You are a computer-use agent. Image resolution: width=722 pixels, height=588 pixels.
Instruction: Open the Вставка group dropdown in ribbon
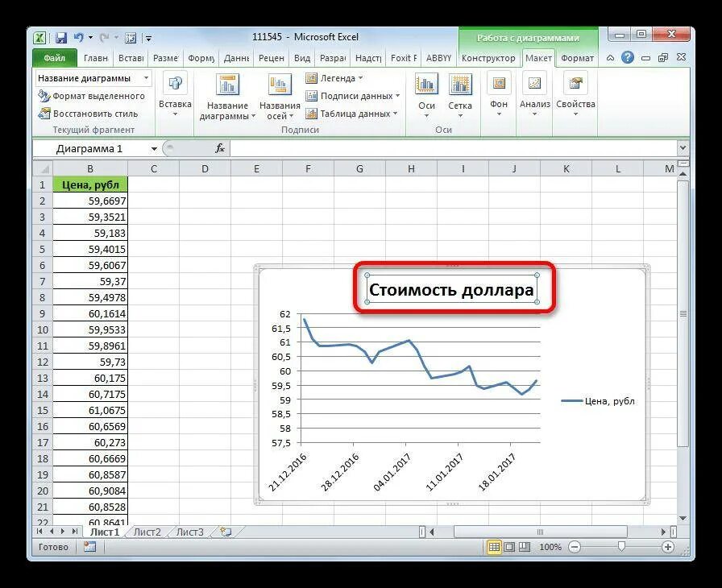click(175, 95)
